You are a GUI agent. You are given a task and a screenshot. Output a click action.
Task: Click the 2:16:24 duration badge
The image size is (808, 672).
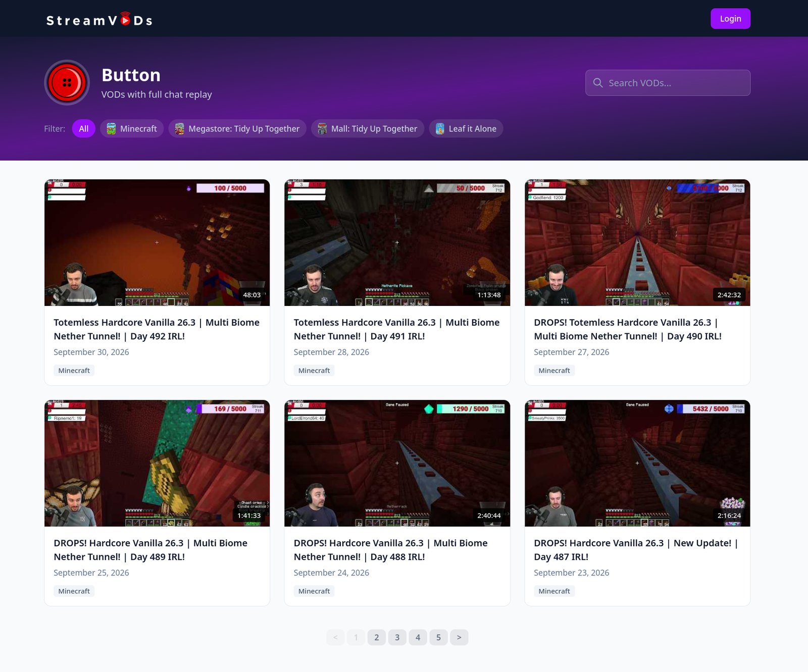click(x=729, y=515)
